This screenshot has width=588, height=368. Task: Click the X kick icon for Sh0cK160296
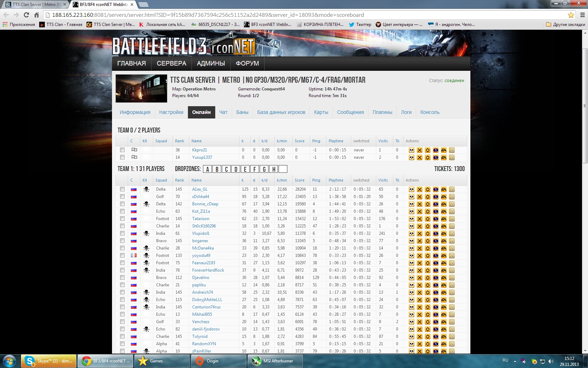[x=420, y=226]
